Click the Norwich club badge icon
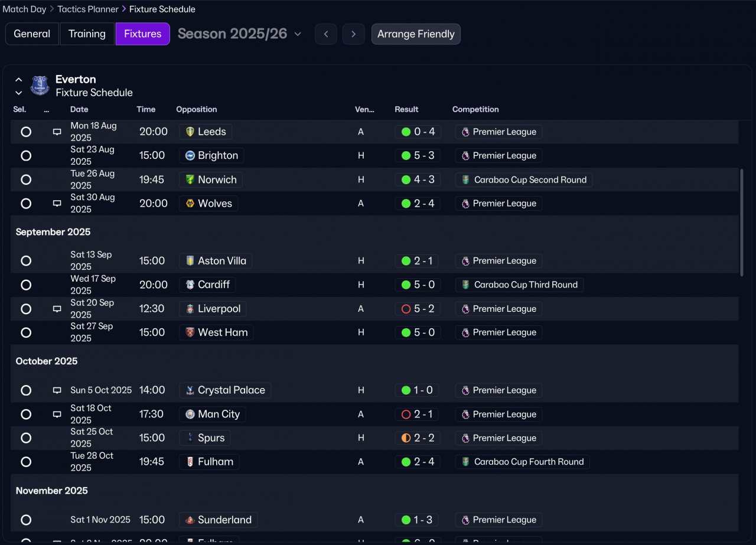Screen dimensions: 756x545 [190, 180]
